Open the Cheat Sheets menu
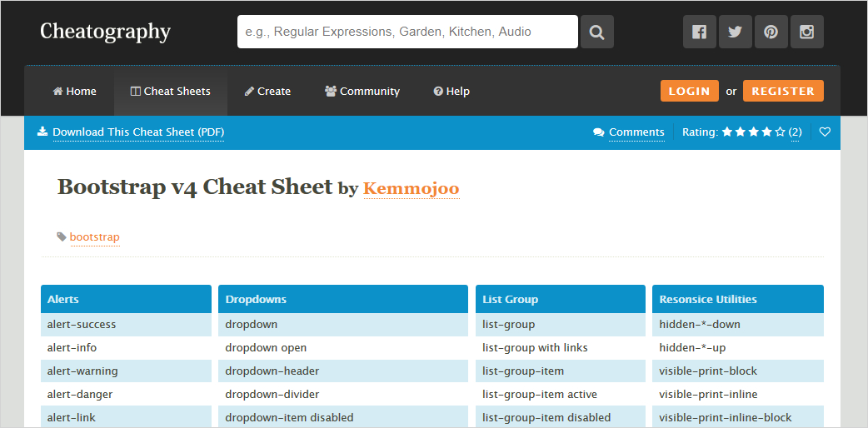868x428 pixels. (170, 91)
